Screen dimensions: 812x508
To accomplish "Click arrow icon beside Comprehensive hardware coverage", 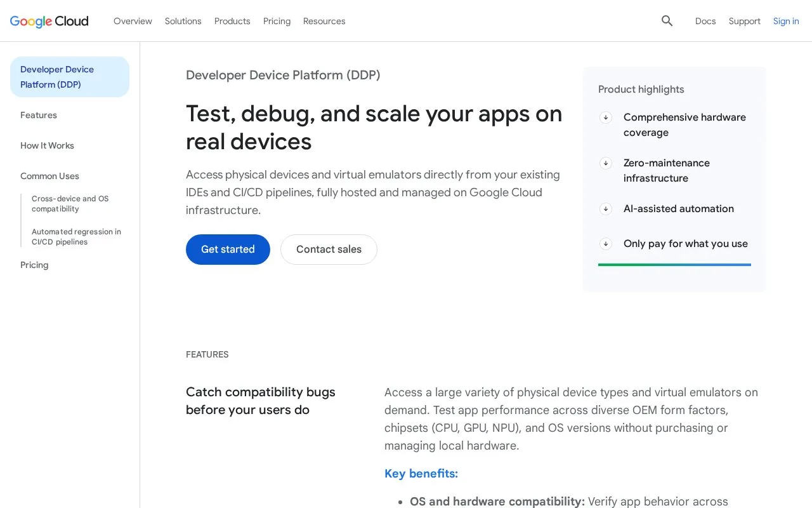I will click(x=606, y=117).
